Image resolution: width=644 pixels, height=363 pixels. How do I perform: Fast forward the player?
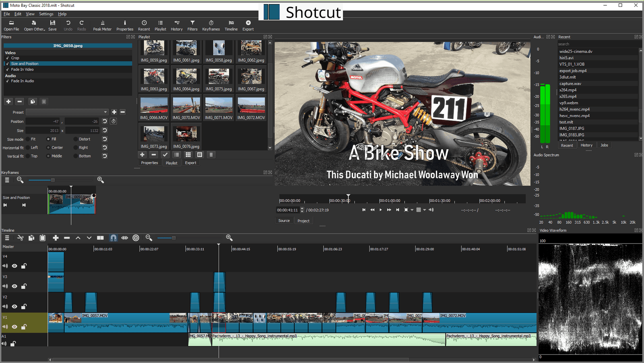(389, 210)
